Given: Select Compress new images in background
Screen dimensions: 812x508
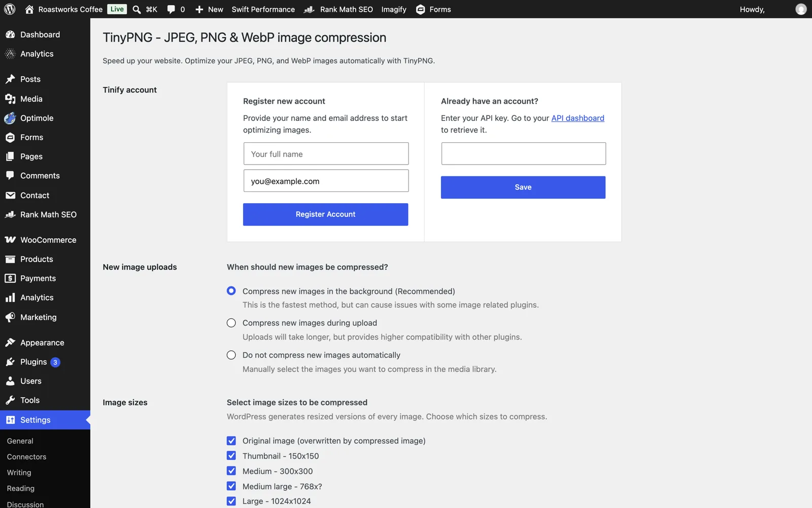Looking at the screenshot, I should 231,291.
